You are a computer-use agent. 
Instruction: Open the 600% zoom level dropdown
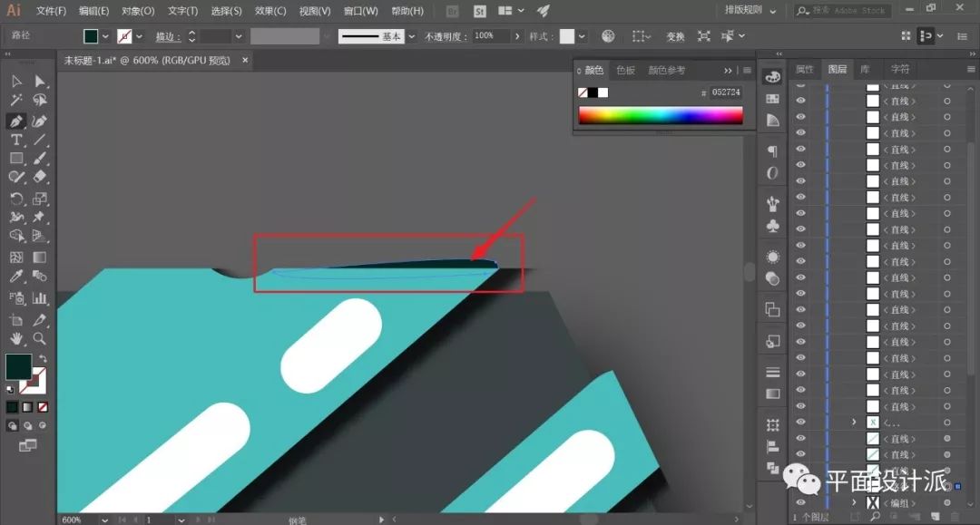[106, 520]
